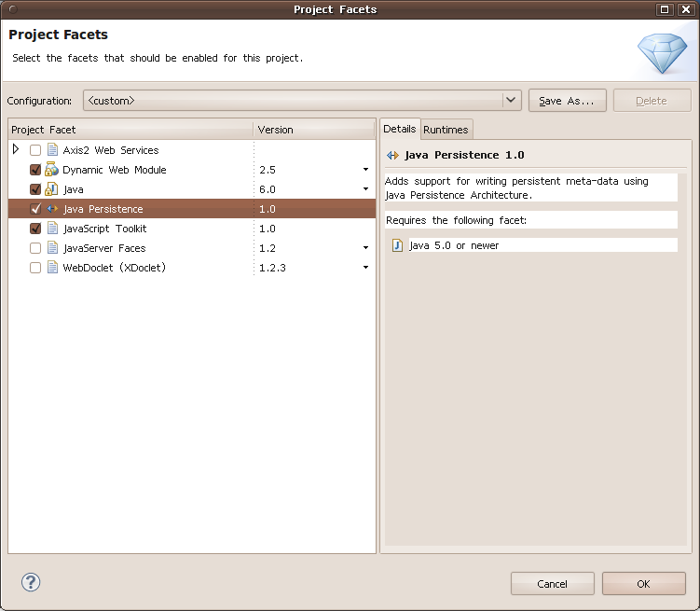The width and height of the screenshot is (700, 611).
Task: Select the Axis2 Web Services row label
Action: coord(111,150)
